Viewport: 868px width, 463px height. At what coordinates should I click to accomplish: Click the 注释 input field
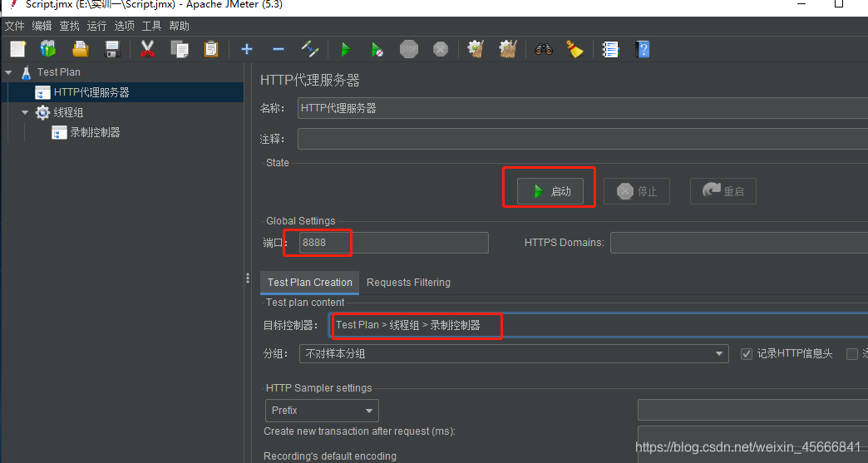pyautogui.click(x=583, y=138)
